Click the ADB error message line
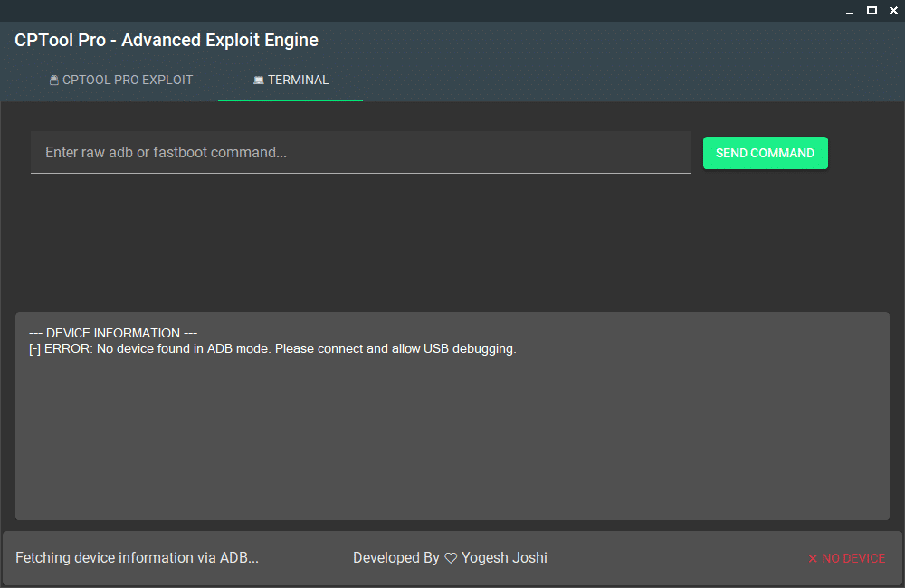 coord(271,348)
